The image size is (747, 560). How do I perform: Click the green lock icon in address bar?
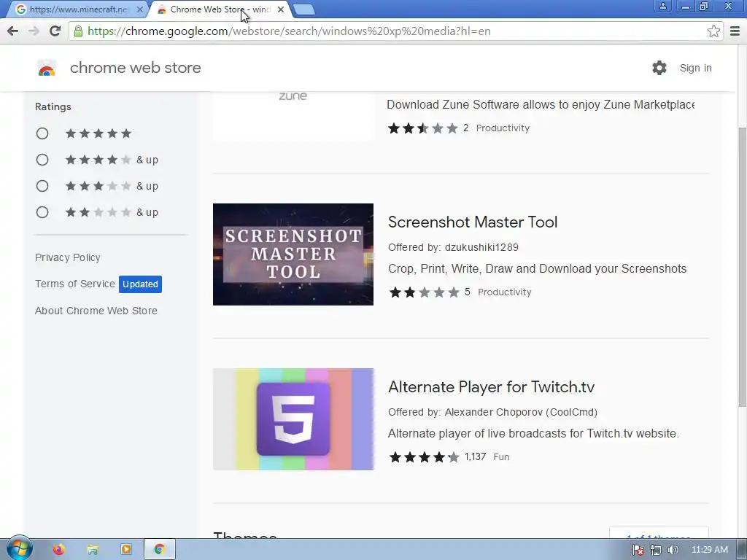78,31
